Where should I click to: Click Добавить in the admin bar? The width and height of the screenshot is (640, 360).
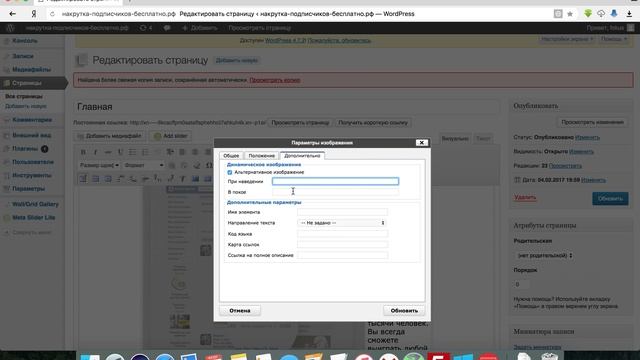tap(200, 28)
